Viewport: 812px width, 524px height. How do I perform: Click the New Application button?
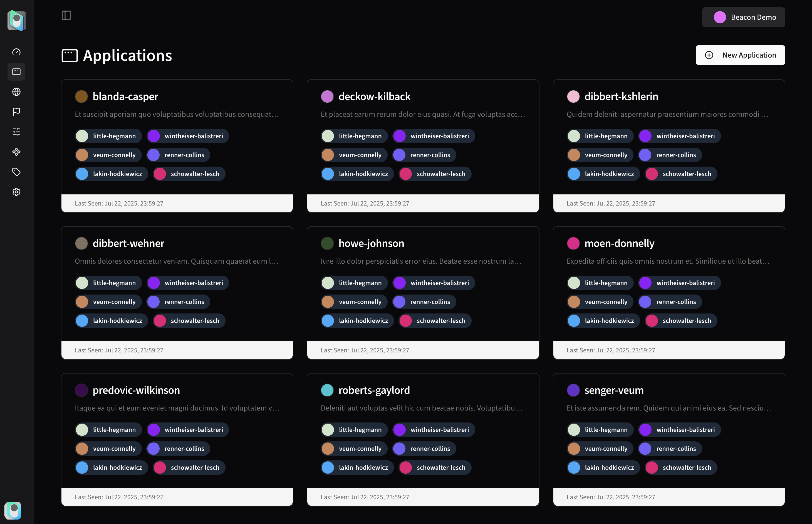pos(740,55)
